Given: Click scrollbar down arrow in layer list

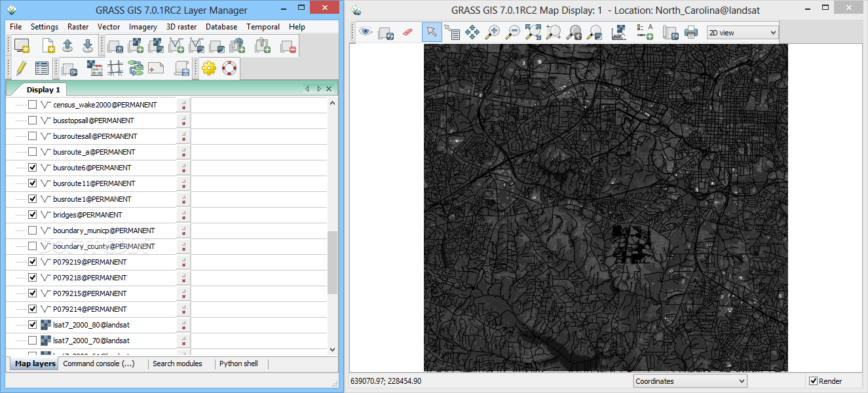Looking at the screenshot, I should pyautogui.click(x=332, y=350).
